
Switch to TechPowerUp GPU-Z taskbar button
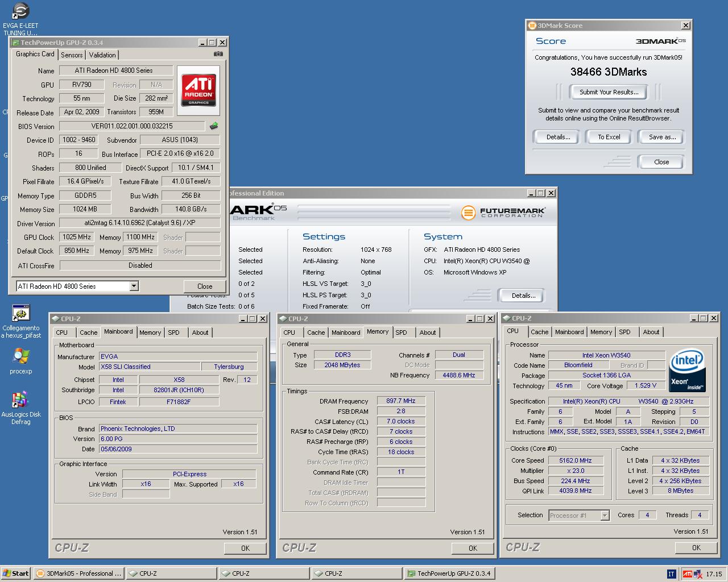pos(449,573)
